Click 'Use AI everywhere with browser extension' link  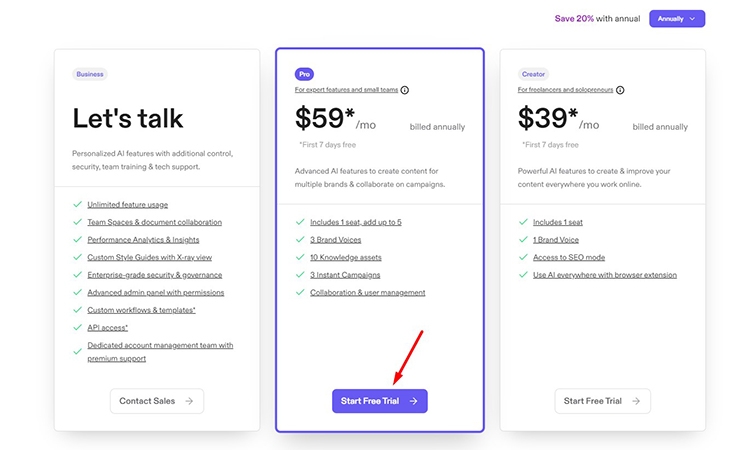click(x=604, y=275)
